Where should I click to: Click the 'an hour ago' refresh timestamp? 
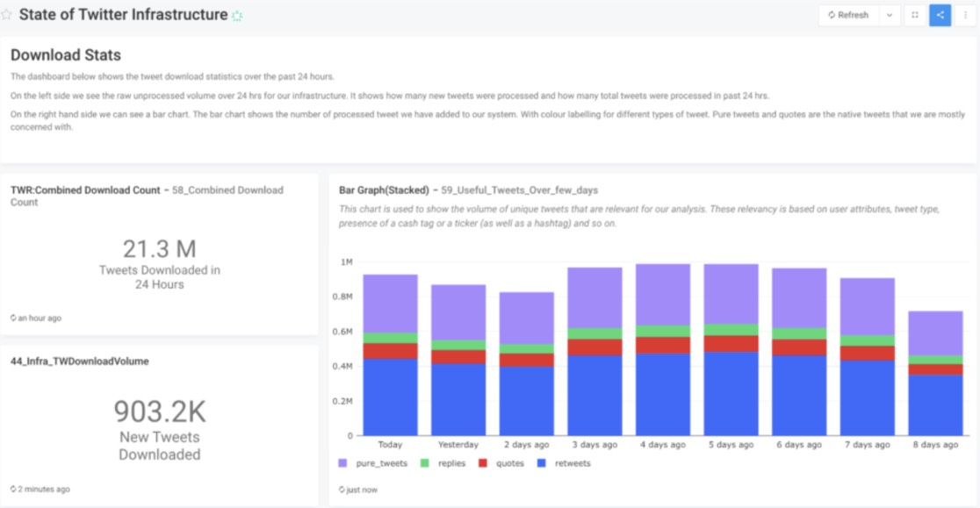[36, 318]
